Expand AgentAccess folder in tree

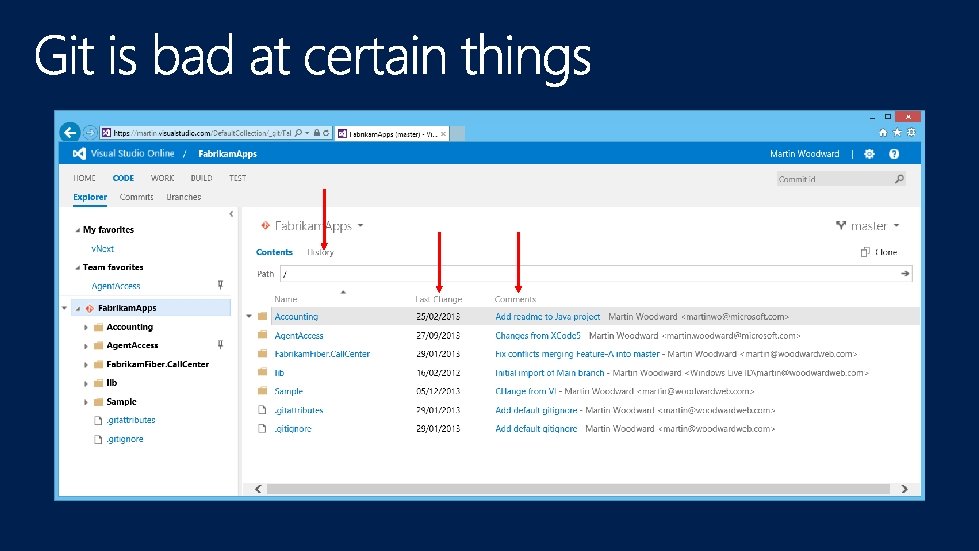(x=86, y=346)
